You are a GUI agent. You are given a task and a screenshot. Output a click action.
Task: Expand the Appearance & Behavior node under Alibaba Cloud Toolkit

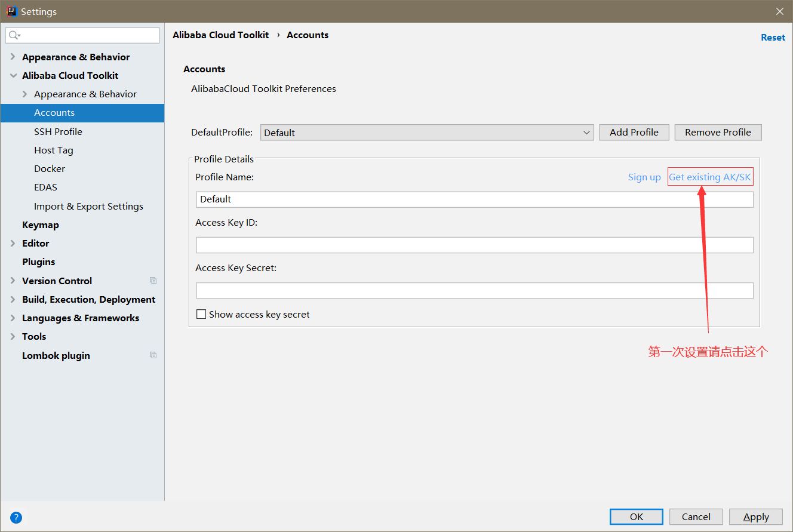[x=24, y=94]
